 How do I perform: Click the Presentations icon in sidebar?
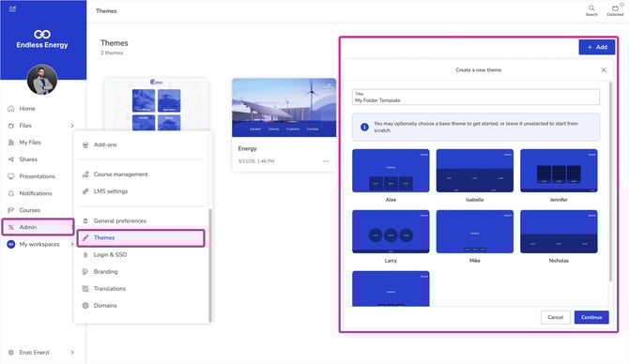click(11, 176)
